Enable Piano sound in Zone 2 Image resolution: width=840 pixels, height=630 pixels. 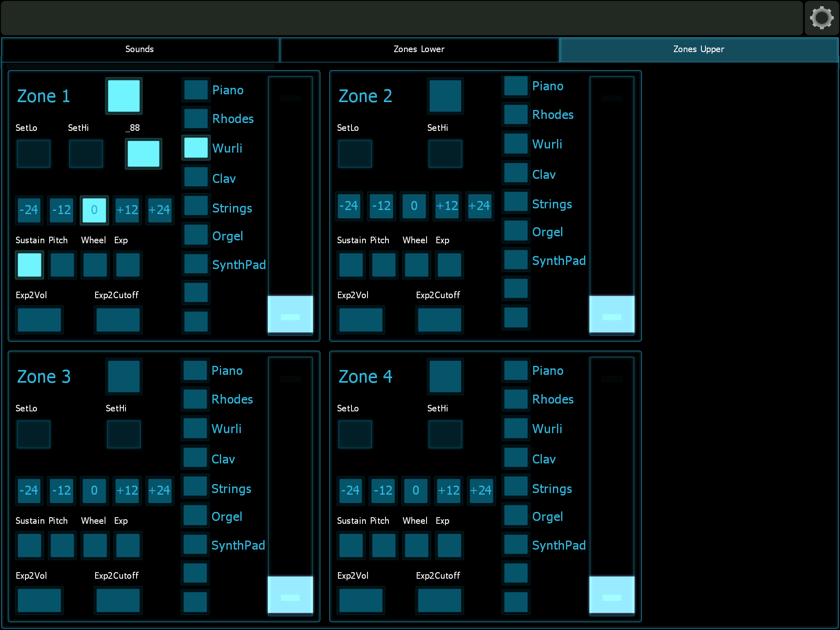pos(516,86)
